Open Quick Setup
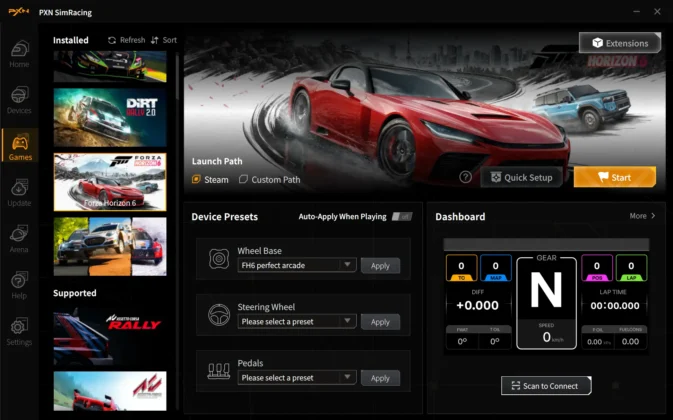This screenshot has width=673, height=420. (x=521, y=177)
